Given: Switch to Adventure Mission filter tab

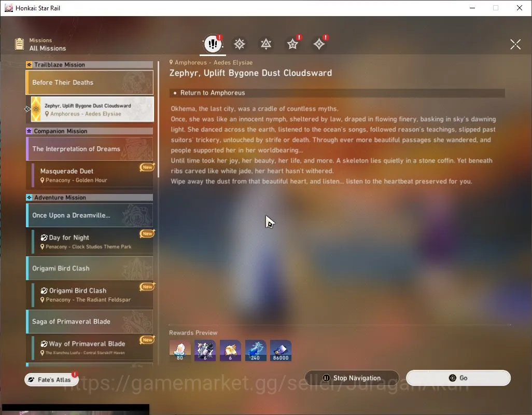Looking at the screenshot, I should click(319, 44).
